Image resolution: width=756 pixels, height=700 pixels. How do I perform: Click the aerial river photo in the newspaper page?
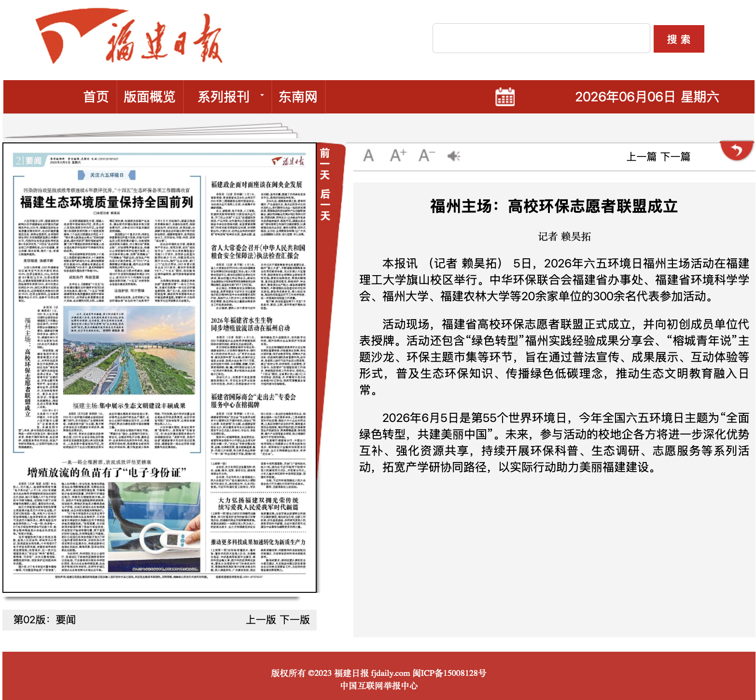click(x=129, y=351)
